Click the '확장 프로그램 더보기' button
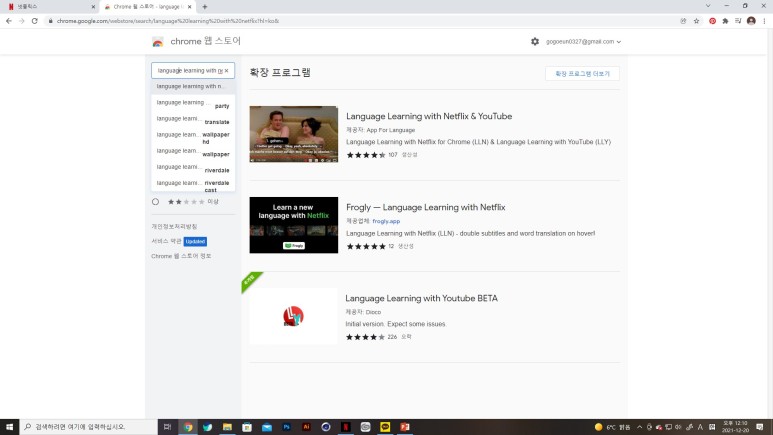The image size is (773, 435). tap(582, 73)
